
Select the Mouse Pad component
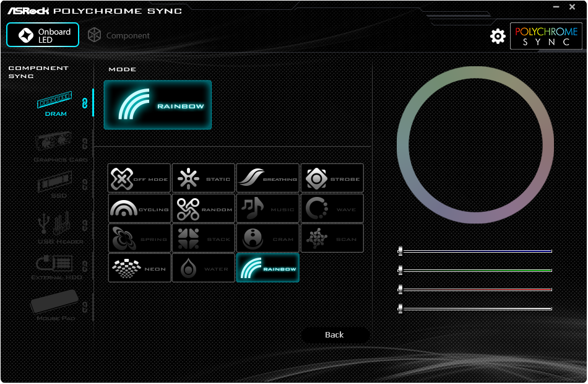coord(55,305)
